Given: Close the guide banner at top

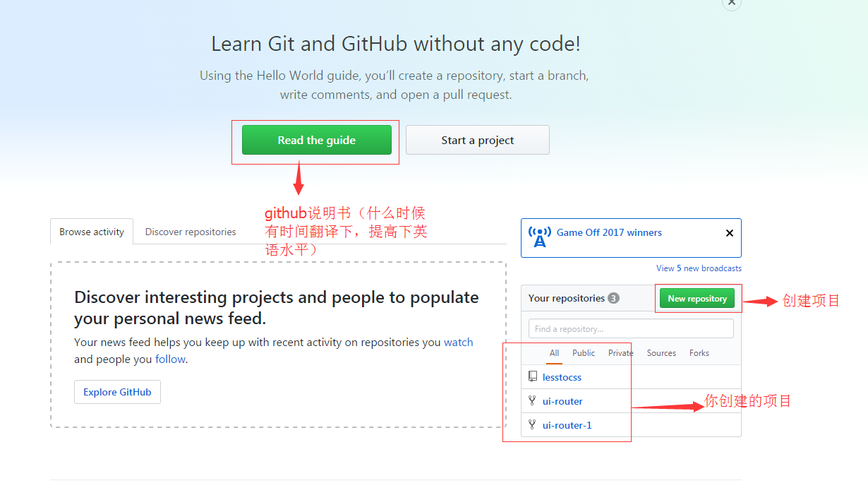Looking at the screenshot, I should coord(732,3).
